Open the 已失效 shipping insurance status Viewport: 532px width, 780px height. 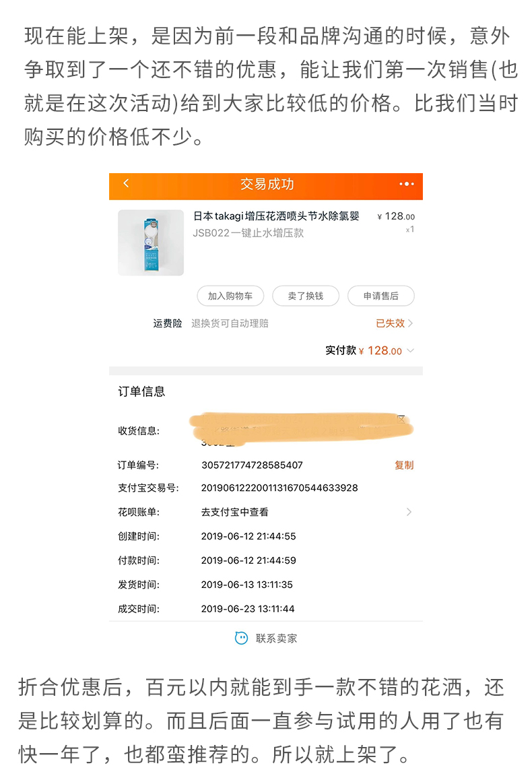point(394,323)
